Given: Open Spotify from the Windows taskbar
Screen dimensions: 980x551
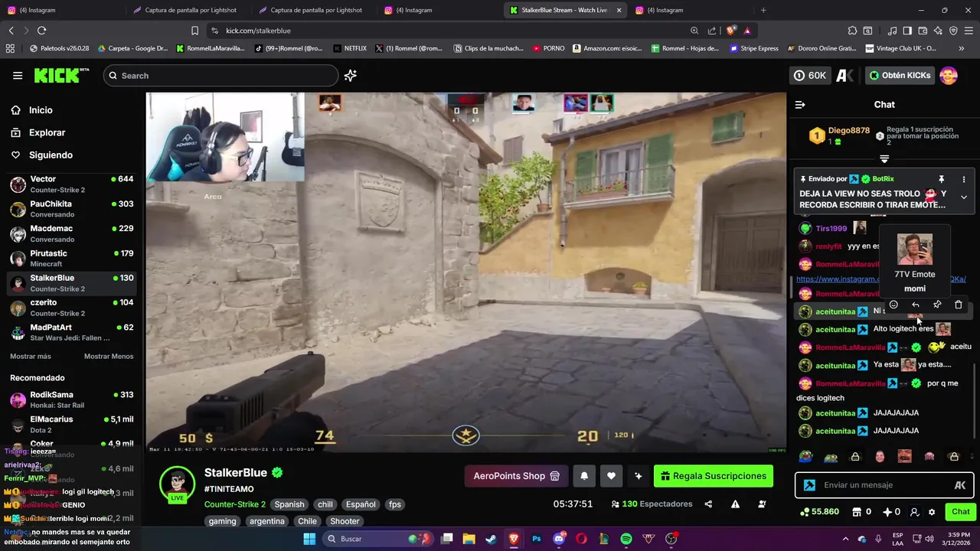Looking at the screenshot, I should pyautogui.click(x=626, y=539).
